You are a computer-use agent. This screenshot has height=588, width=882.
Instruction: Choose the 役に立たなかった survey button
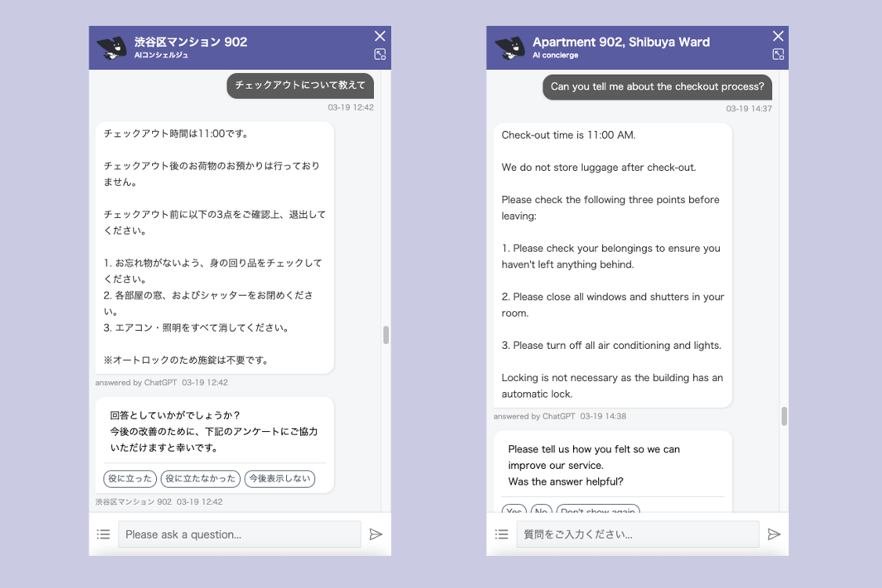tap(201, 478)
